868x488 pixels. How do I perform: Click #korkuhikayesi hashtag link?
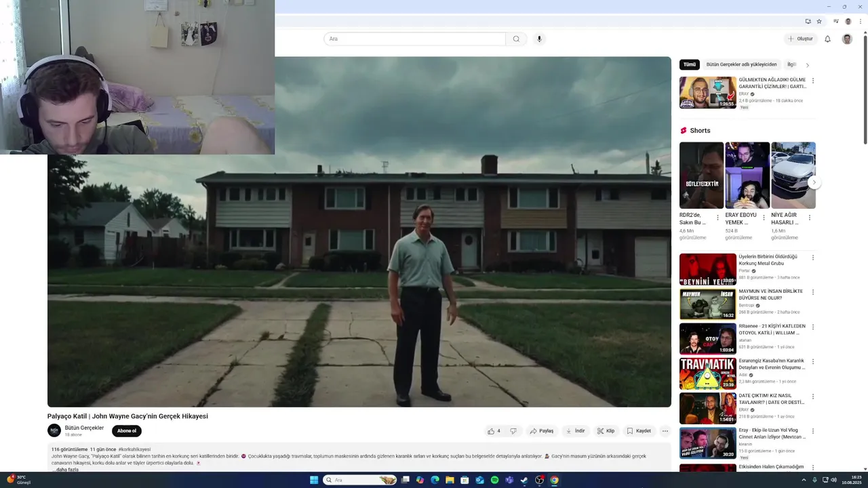coord(134,449)
